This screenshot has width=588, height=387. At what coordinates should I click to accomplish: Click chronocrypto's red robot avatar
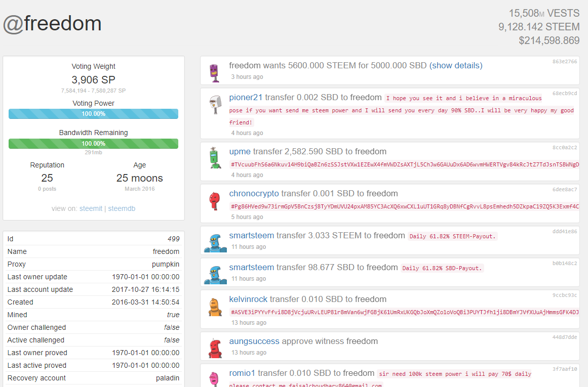[x=215, y=200]
